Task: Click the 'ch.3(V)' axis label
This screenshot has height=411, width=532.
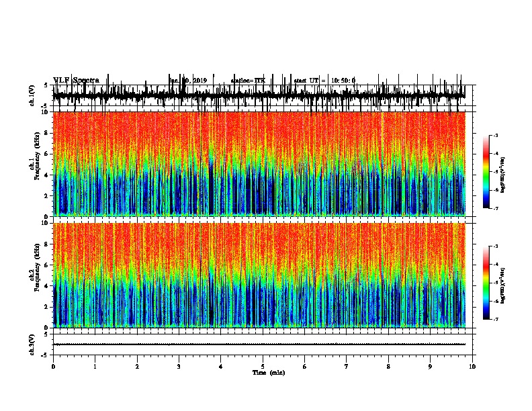Action: 32,345
